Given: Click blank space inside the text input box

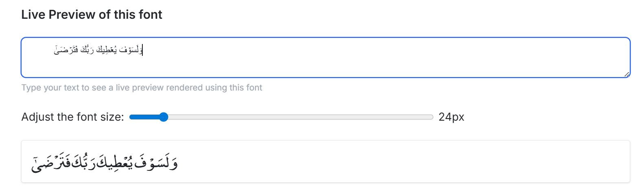Looking at the screenshot, I should click(x=325, y=61).
